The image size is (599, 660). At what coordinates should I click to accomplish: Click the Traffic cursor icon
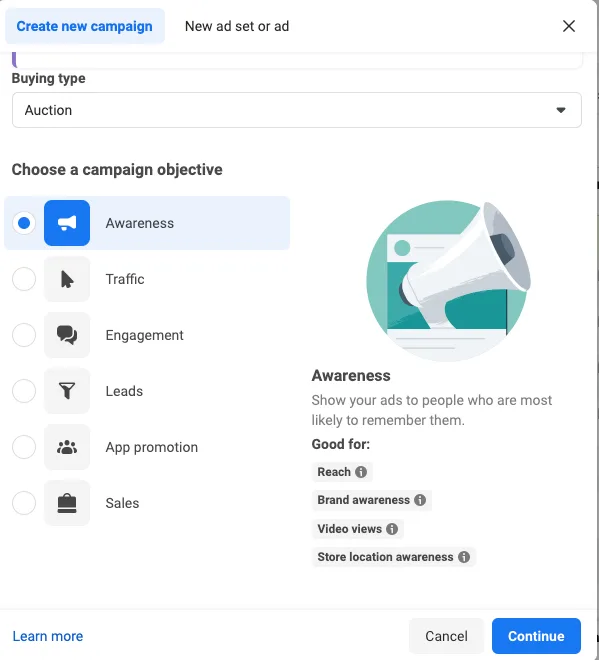coord(67,279)
